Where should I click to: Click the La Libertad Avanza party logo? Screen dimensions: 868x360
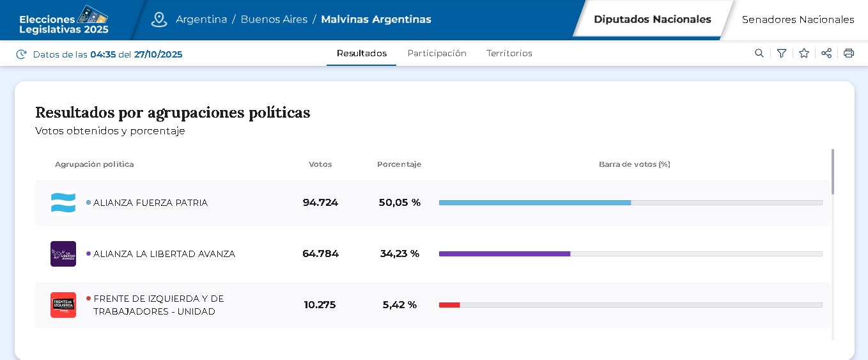tap(63, 254)
